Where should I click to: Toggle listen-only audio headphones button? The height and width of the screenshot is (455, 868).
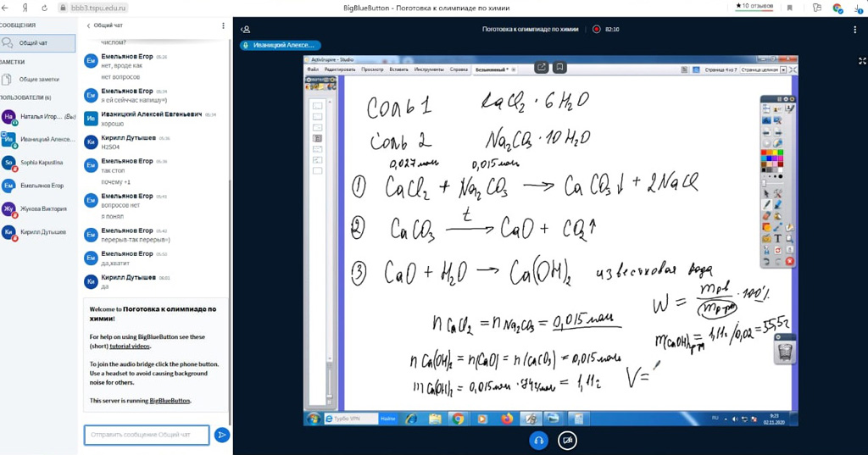[538, 440]
